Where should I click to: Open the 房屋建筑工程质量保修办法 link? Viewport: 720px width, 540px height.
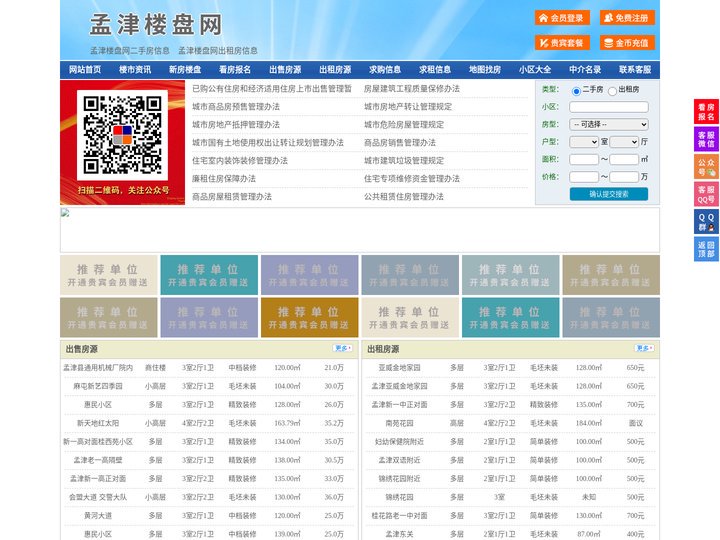tap(412, 89)
